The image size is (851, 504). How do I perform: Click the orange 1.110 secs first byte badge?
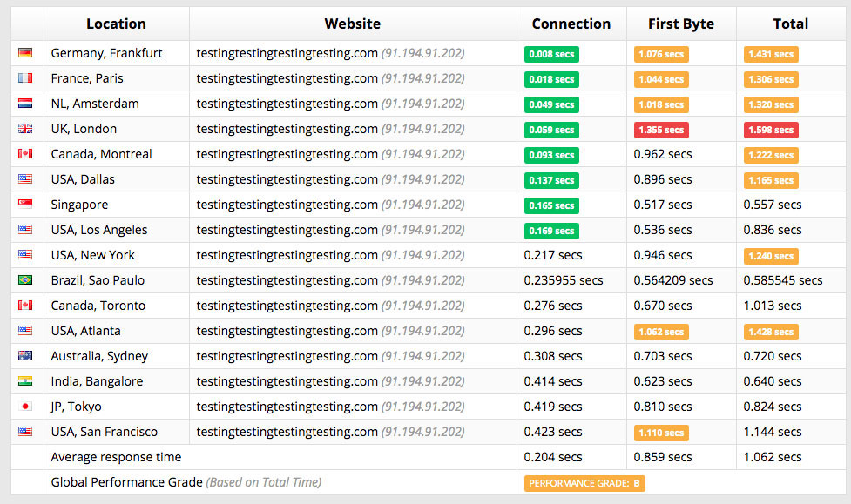pos(661,433)
